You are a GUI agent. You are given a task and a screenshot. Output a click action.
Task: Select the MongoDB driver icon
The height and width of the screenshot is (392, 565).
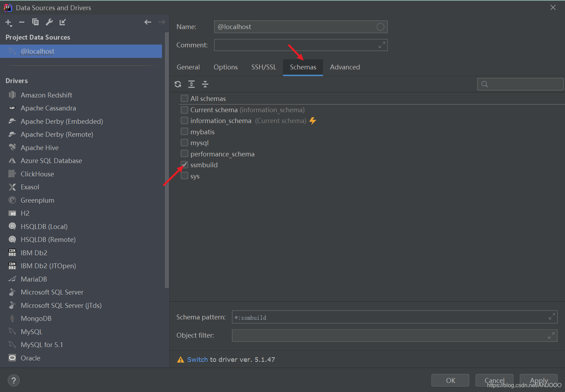point(12,318)
